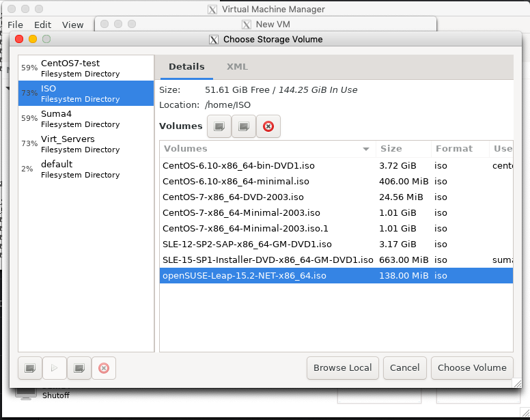The image size is (530, 420).
Task: Click the create new volume icon
Action: [x=219, y=126]
